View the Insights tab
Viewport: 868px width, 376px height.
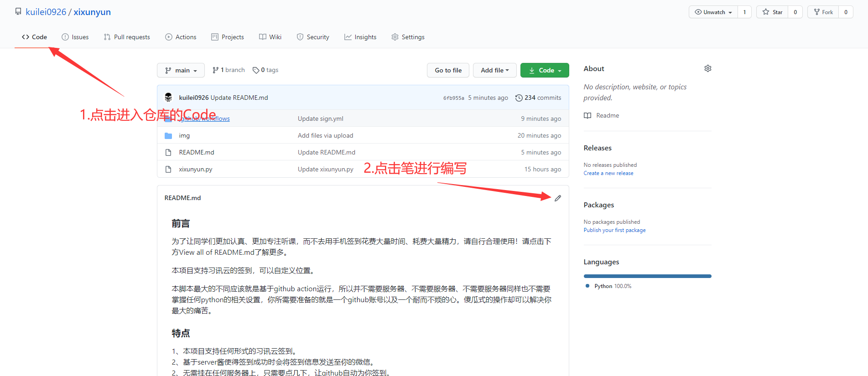pyautogui.click(x=360, y=37)
